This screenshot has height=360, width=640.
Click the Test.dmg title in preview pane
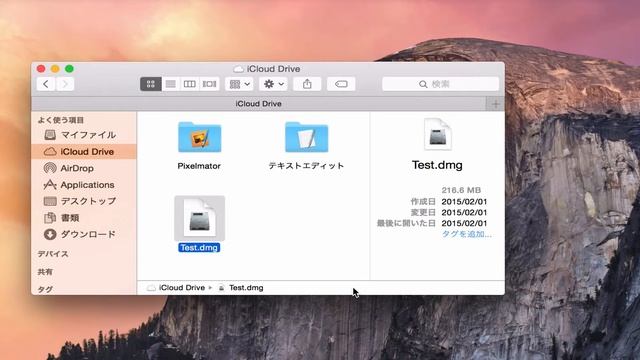[437, 165]
